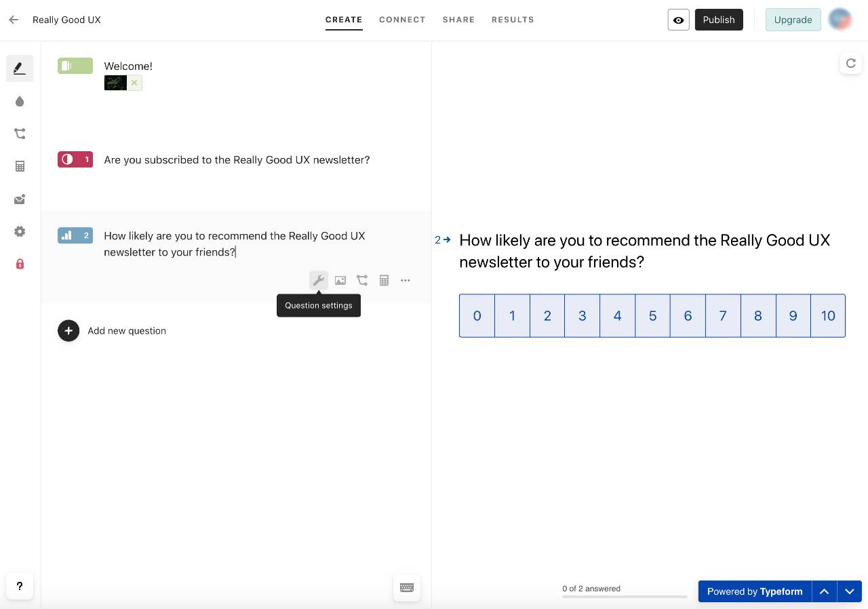Select rating 0 on the opinion scale
Screen dimensions: 868x609
[x=477, y=315]
